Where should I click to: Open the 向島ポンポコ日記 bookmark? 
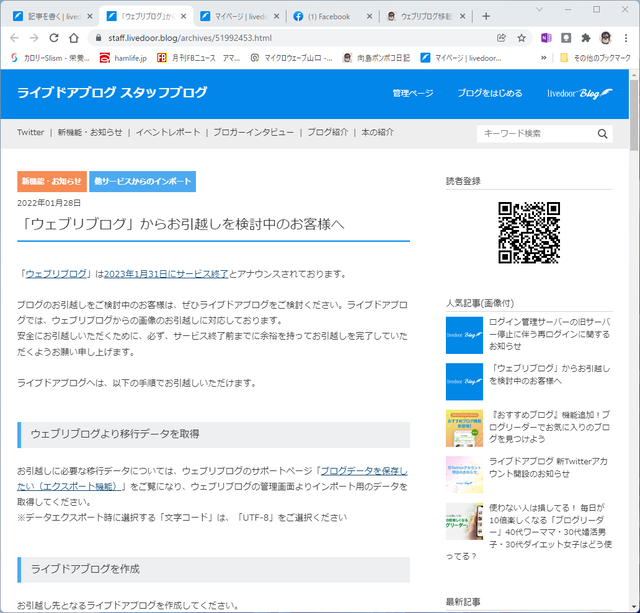[x=376, y=58]
